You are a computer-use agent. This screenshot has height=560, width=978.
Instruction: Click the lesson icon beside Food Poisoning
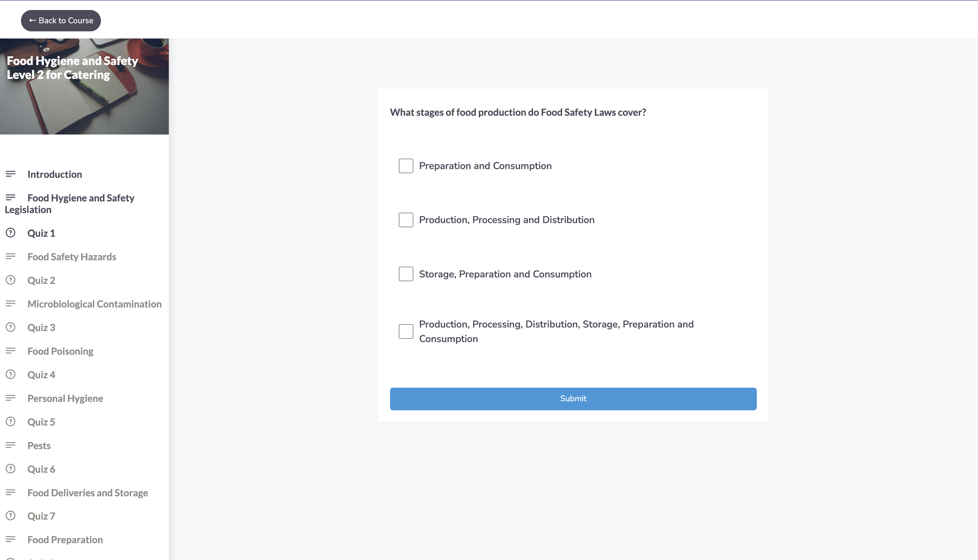tap(10, 351)
